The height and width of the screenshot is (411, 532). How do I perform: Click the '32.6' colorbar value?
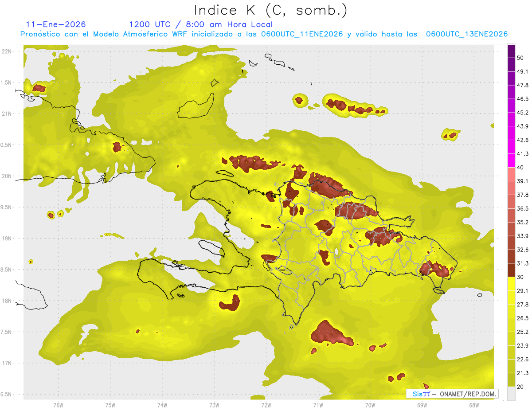coord(523,250)
